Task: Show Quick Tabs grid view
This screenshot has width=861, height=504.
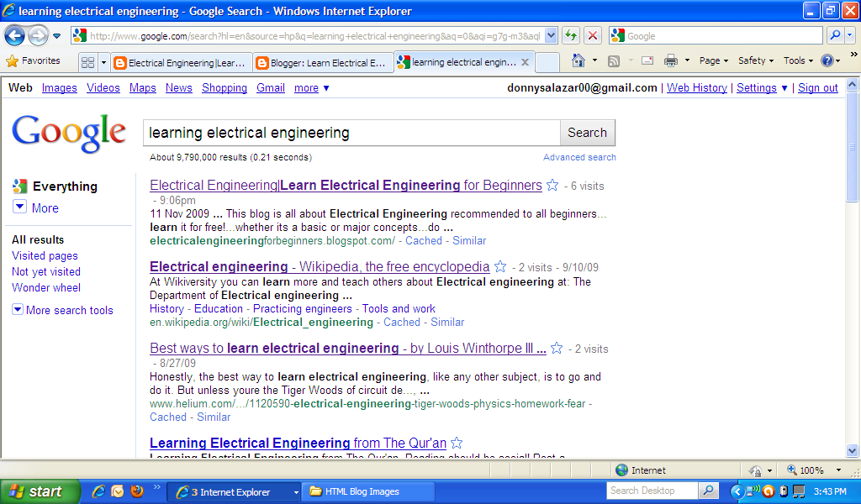Action: (87, 62)
